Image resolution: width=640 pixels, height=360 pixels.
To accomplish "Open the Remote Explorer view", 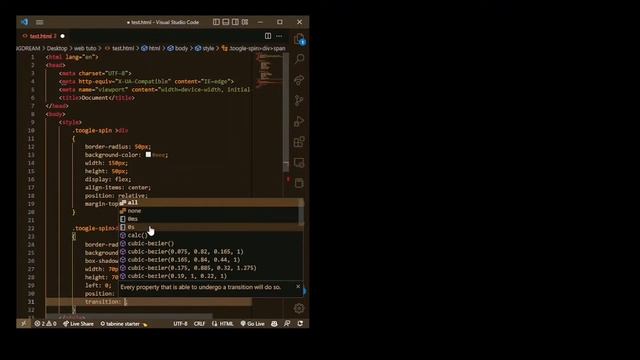I will [299, 162].
